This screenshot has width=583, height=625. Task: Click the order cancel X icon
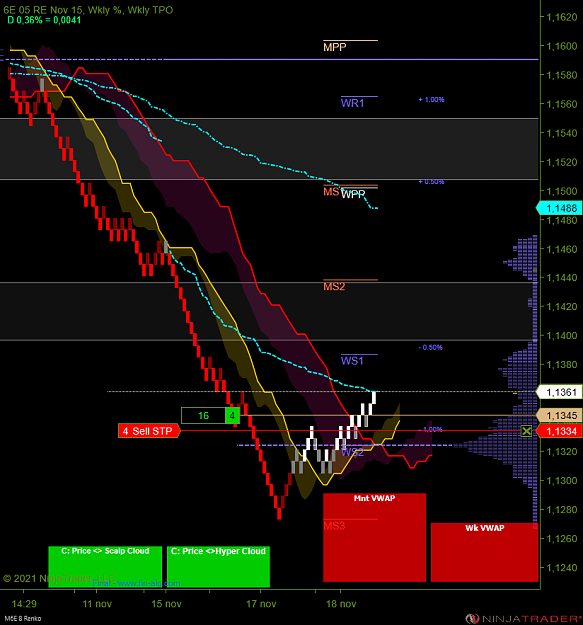pos(526,431)
